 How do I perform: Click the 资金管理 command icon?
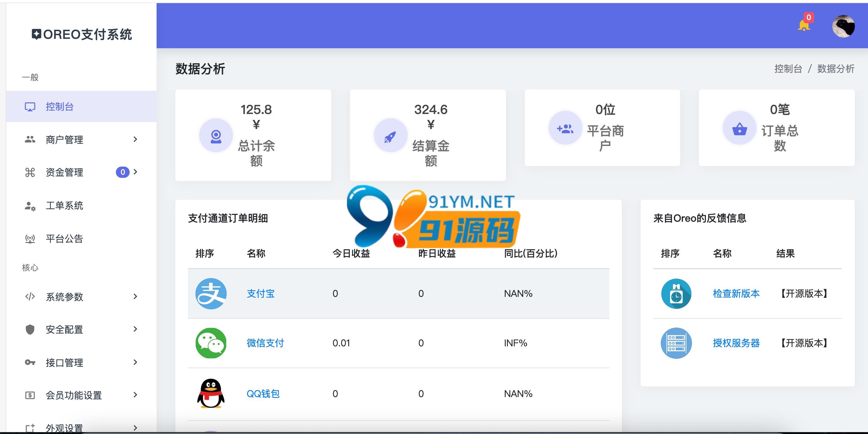coord(30,172)
